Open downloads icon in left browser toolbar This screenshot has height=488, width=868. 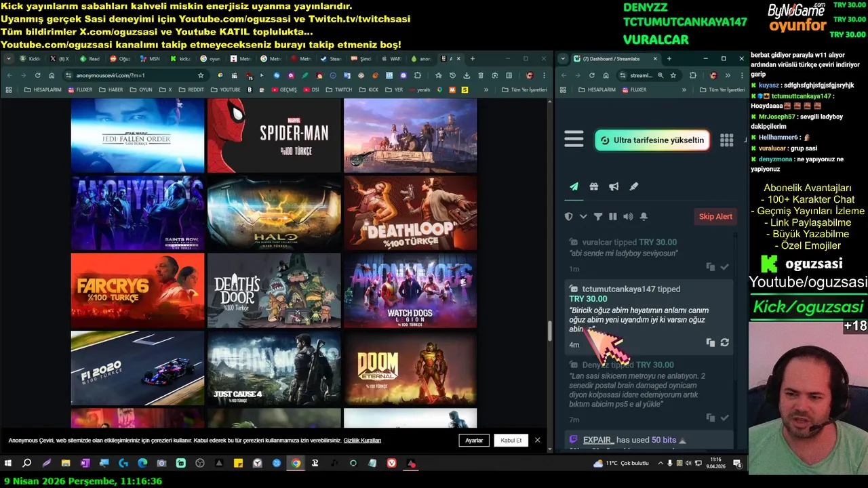click(466, 75)
